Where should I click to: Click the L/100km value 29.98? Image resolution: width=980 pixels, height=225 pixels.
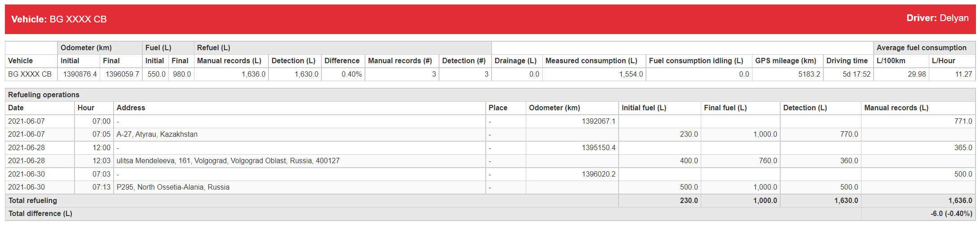917,74
